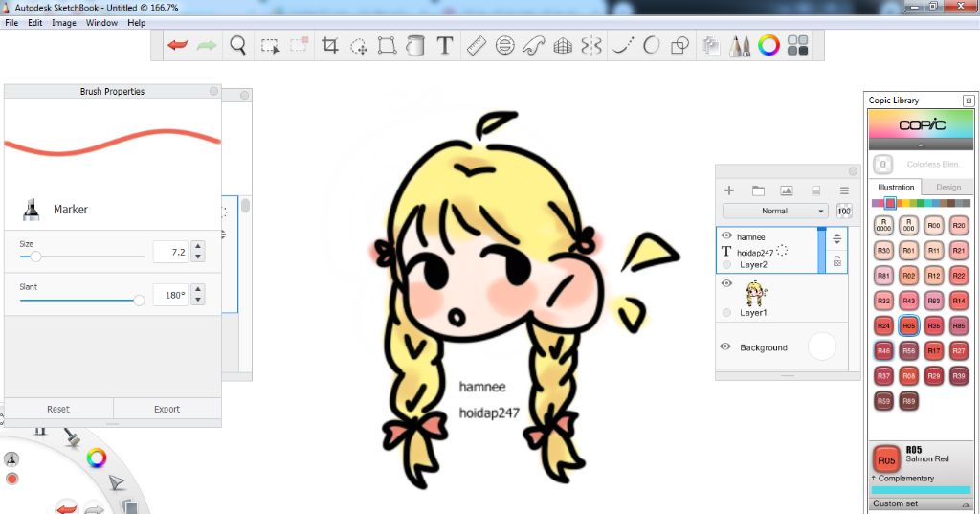Click the green Redo arrow in top toolbar
This screenshot has height=514, width=980.
[207, 45]
